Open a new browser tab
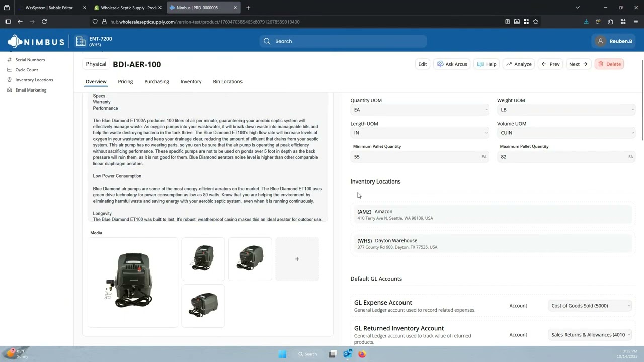The height and width of the screenshot is (362, 644). coord(248,8)
